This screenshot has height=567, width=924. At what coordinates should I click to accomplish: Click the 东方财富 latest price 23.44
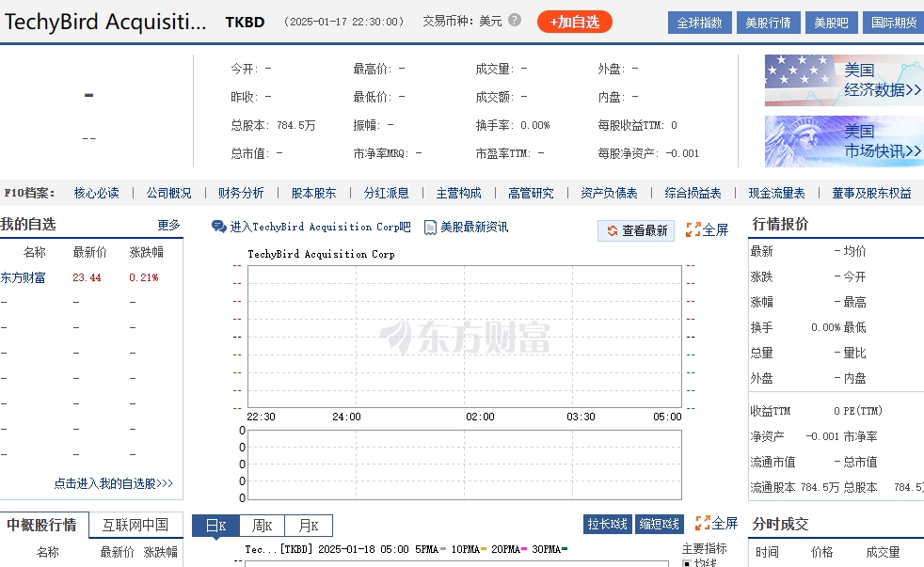click(87, 277)
